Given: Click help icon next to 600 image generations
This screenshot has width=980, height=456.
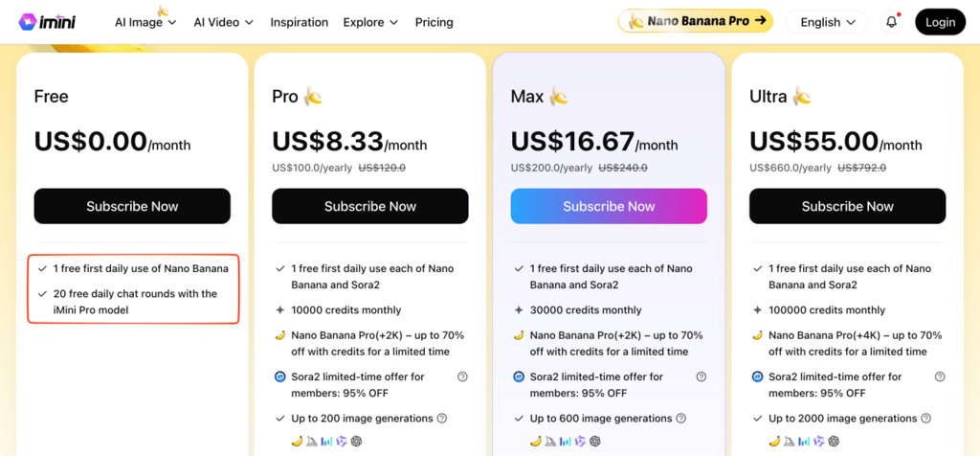Looking at the screenshot, I should [680, 419].
